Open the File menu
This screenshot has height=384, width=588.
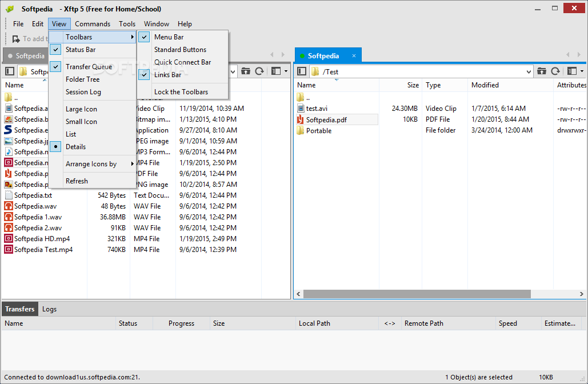18,23
